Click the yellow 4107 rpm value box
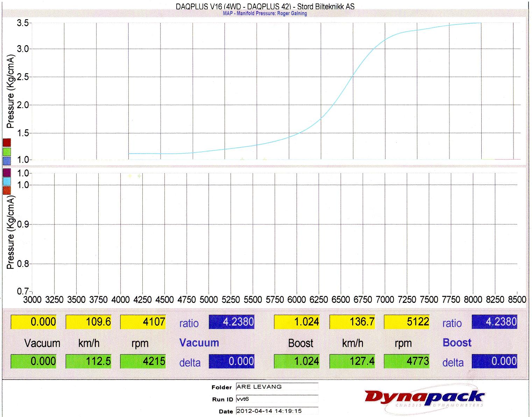 click(143, 322)
